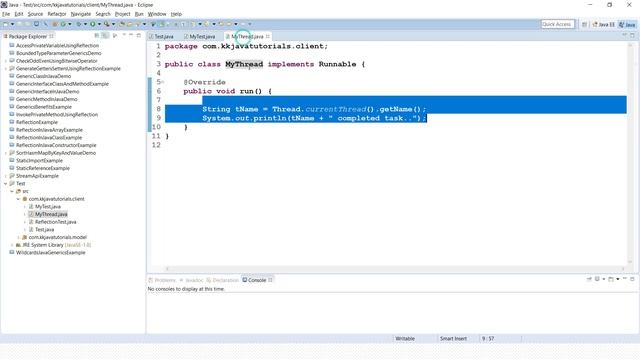The height and width of the screenshot is (360, 640).
Task: Open the Declaration tab
Action: coord(222,280)
